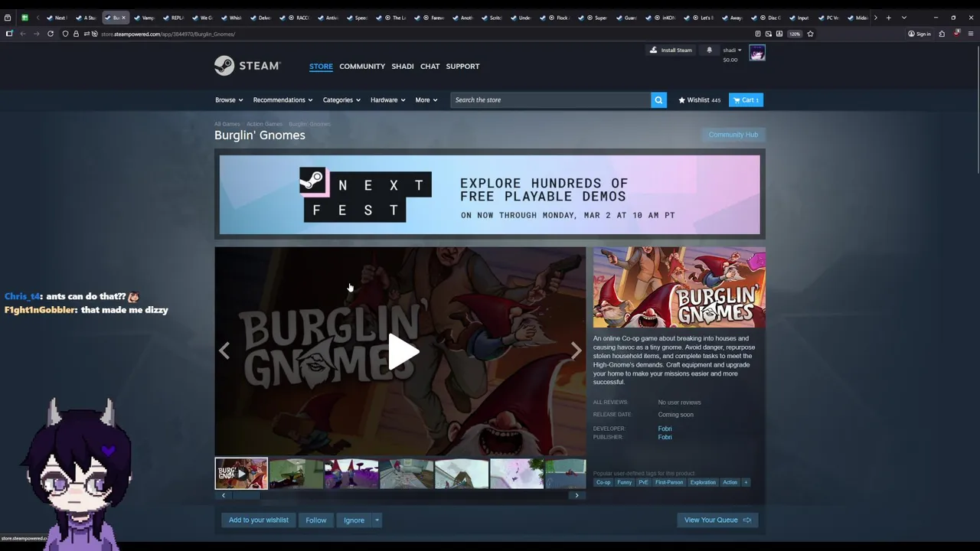Open the Burglin Gnomes capsule header image
Viewport: 980px width, 551px height.
pyautogui.click(x=679, y=287)
